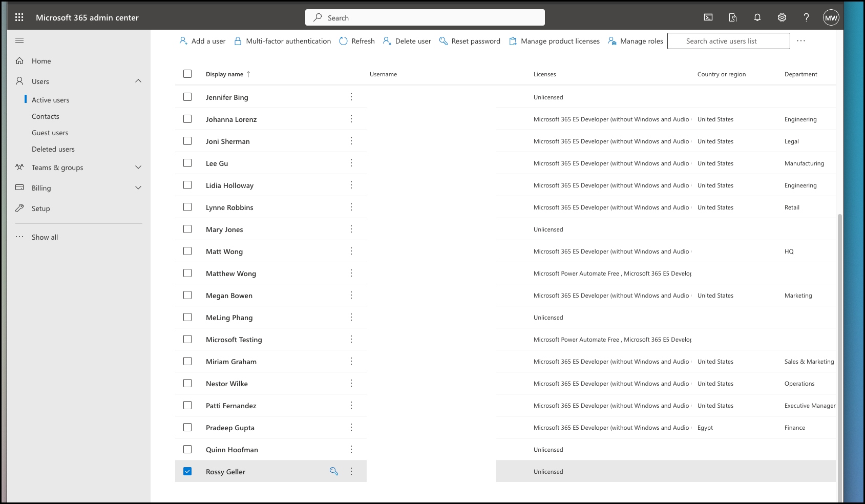Click the notifications bell icon
The height and width of the screenshot is (504, 865).
[757, 17]
